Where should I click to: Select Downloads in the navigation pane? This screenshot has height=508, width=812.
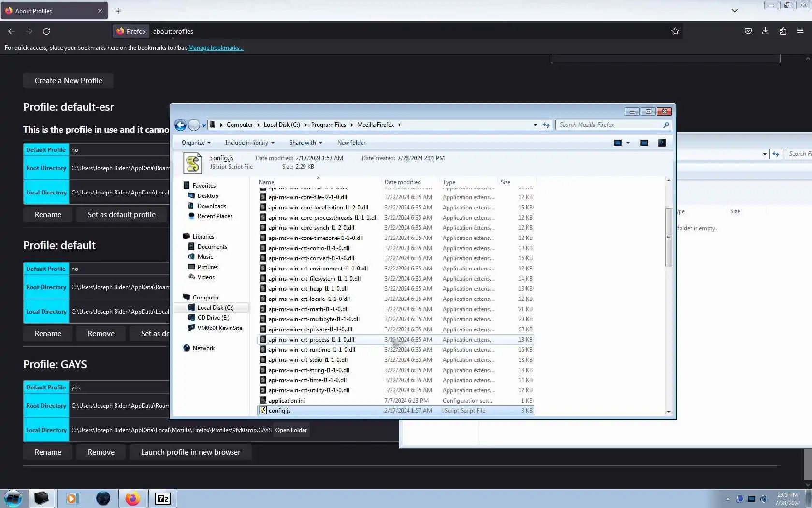coord(212,206)
